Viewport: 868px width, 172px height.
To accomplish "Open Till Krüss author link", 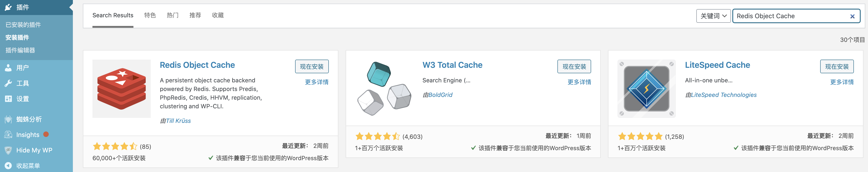I will (x=178, y=121).
